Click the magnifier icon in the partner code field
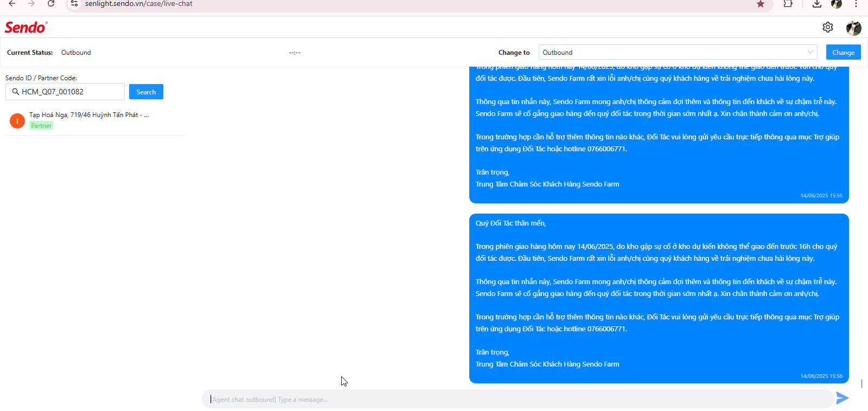Image resolution: width=868 pixels, height=411 pixels. tap(16, 92)
